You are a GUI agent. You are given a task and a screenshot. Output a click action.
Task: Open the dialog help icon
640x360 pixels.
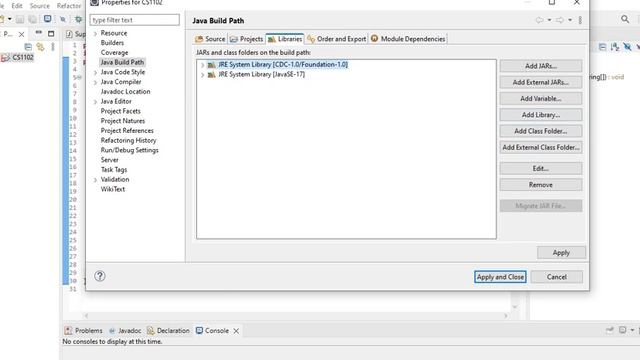pyautogui.click(x=100, y=276)
